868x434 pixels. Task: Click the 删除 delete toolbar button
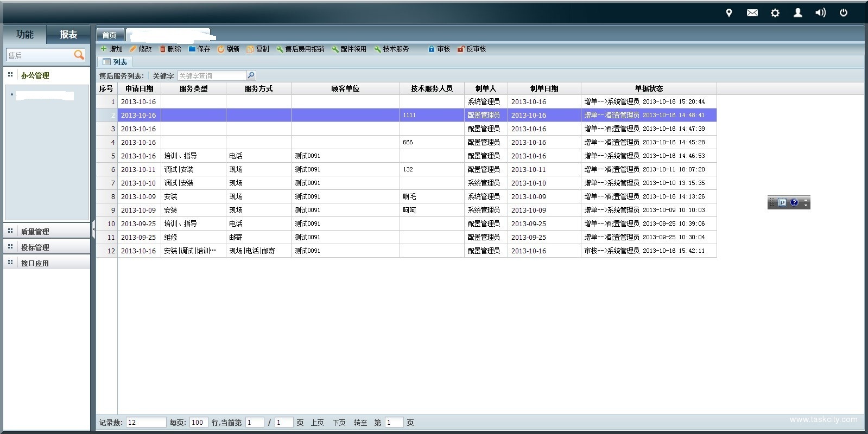pyautogui.click(x=170, y=49)
